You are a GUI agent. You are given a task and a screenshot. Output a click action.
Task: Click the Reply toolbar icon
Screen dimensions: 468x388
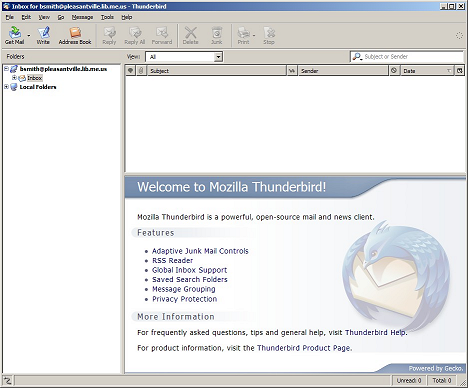(109, 35)
